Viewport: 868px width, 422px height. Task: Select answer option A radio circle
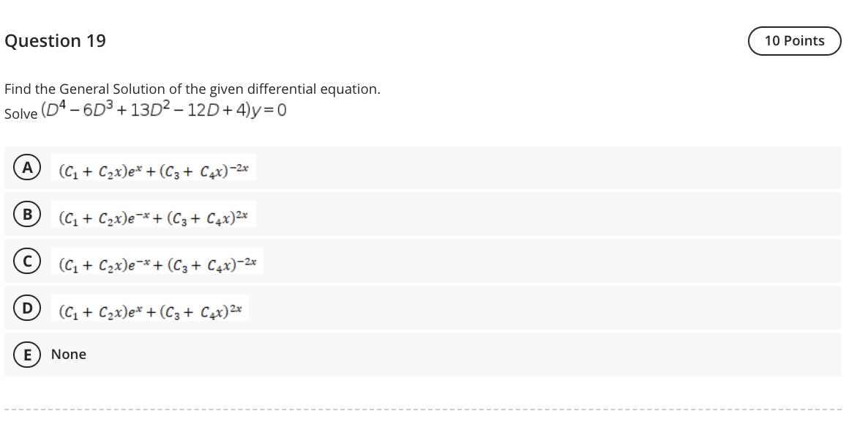(27, 167)
